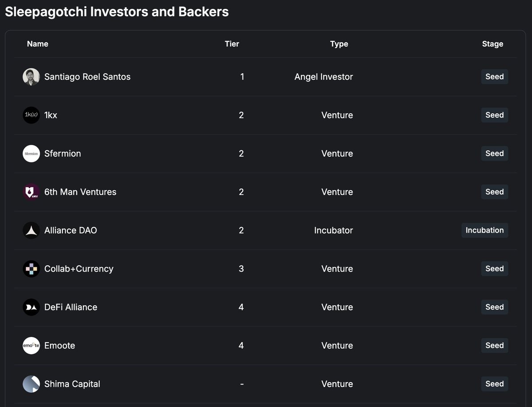
Task: Select the Type column header
Action: click(339, 44)
